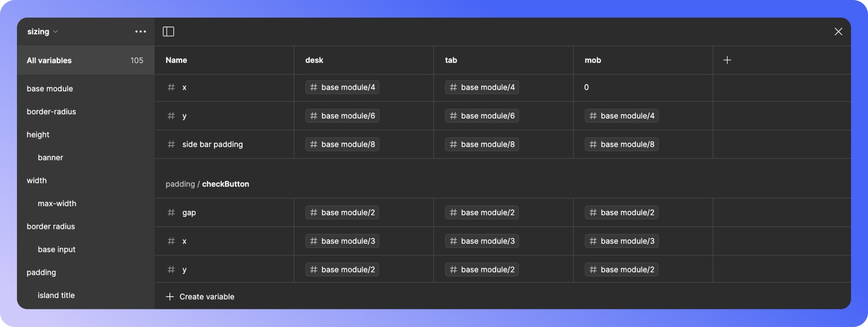
Task: Click Create variable button
Action: [x=200, y=296]
